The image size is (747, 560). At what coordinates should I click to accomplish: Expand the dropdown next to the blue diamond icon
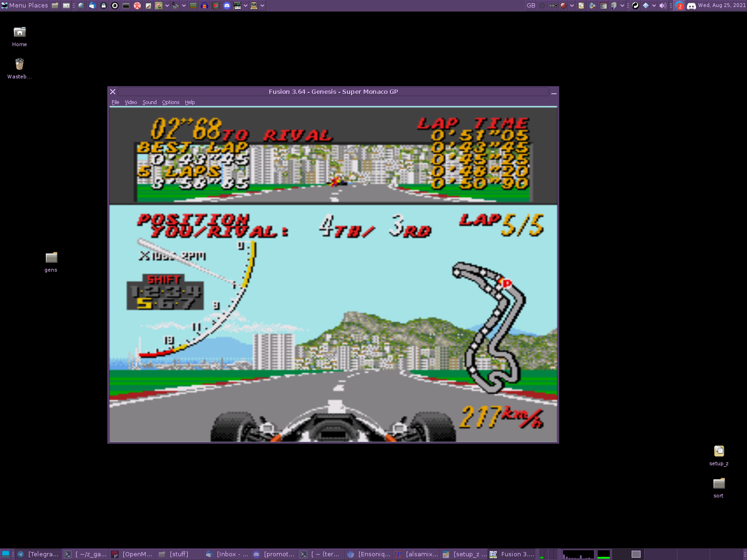pos(654,6)
